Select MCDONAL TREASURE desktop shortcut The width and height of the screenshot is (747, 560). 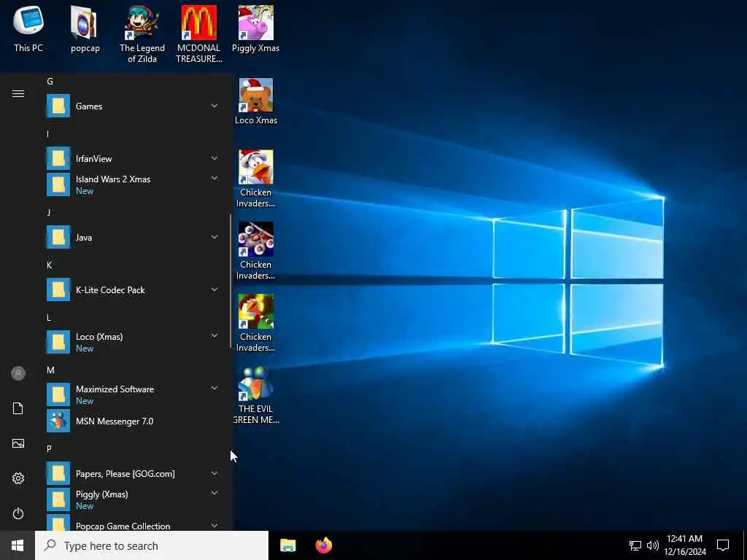pos(198,34)
